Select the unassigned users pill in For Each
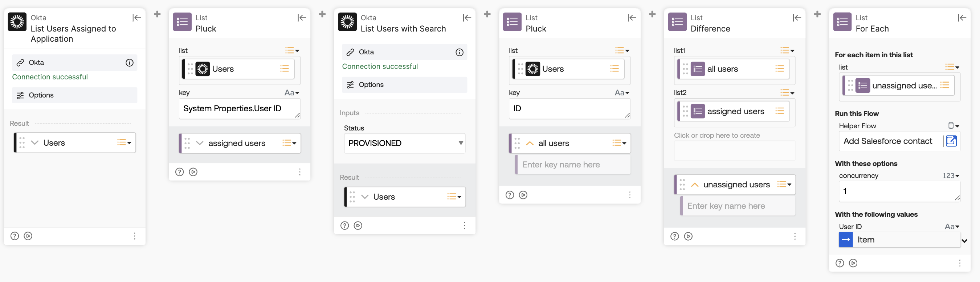Viewport: 980px width, 282px height. point(898,86)
